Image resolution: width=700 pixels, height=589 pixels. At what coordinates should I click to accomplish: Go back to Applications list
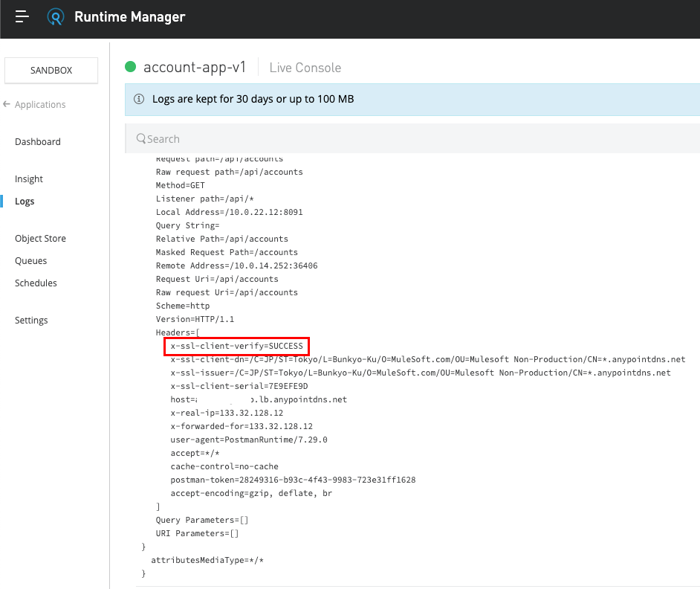tap(40, 105)
